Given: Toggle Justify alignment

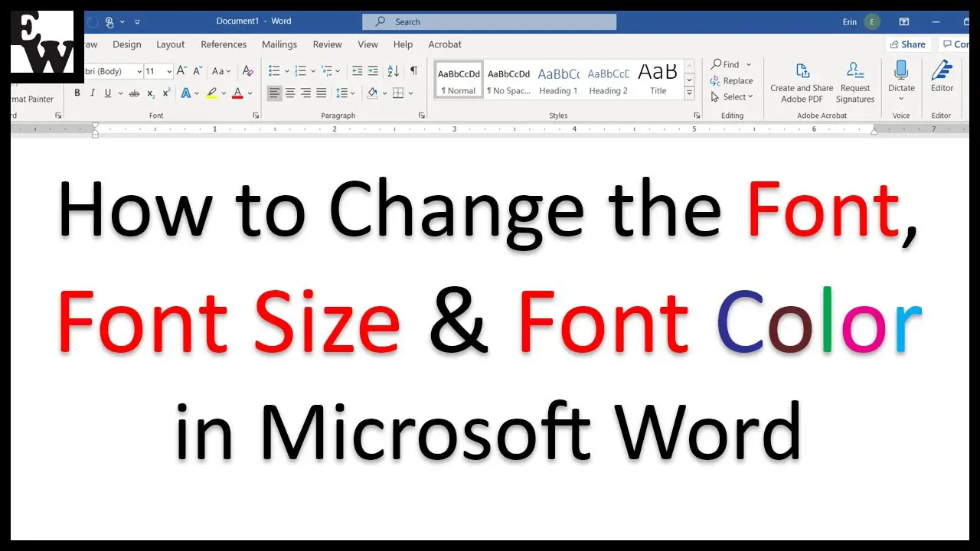Looking at the screenshot, I should pyautogui.click(x=321, y=93).
